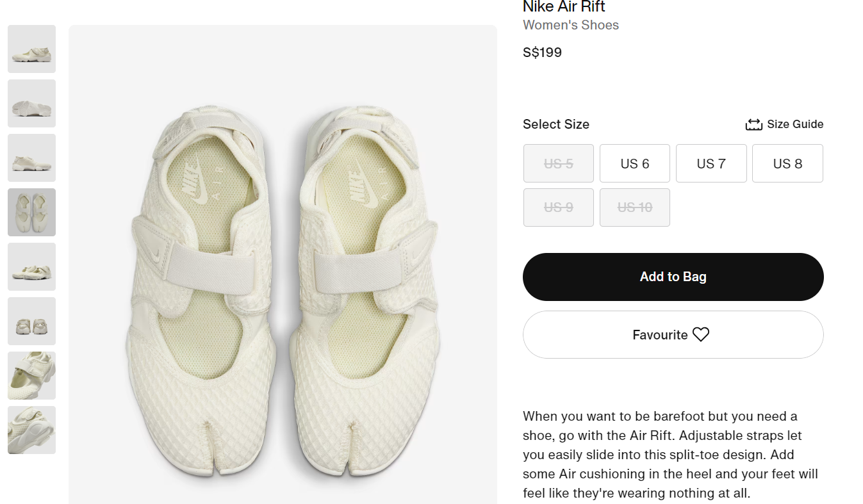
Task: Open the Size Guide link
Action: click(x=794, y=124)
